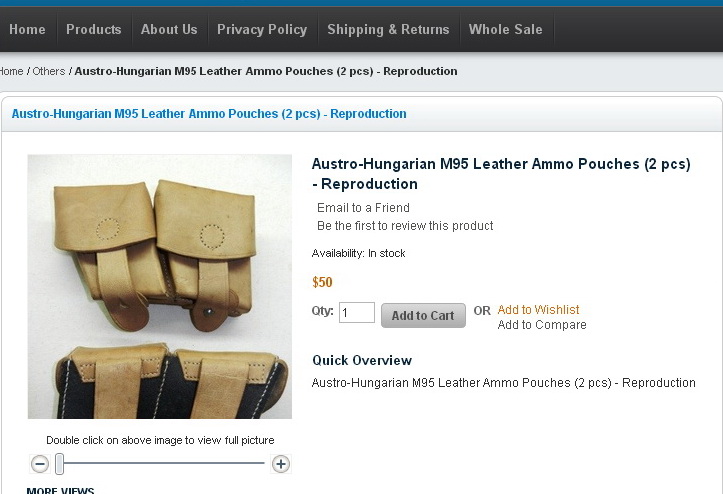723x494 pixels.
Task: Click Add to Compare link
Action: click(542, 325)
